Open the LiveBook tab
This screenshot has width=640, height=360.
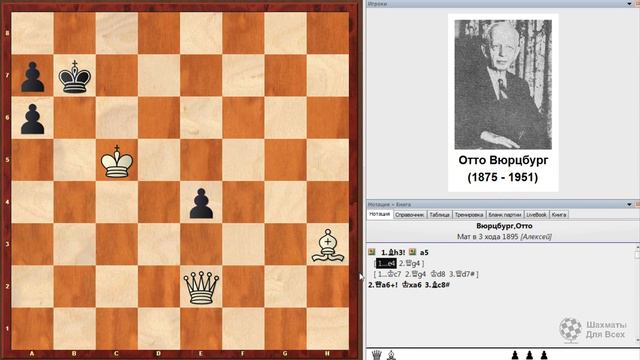point(536,215)
